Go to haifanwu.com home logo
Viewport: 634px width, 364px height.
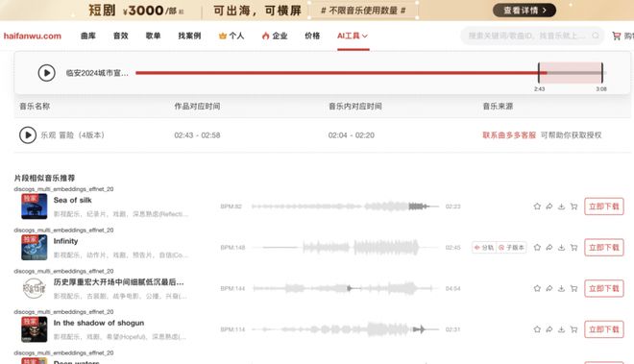(x=33, y=36)
